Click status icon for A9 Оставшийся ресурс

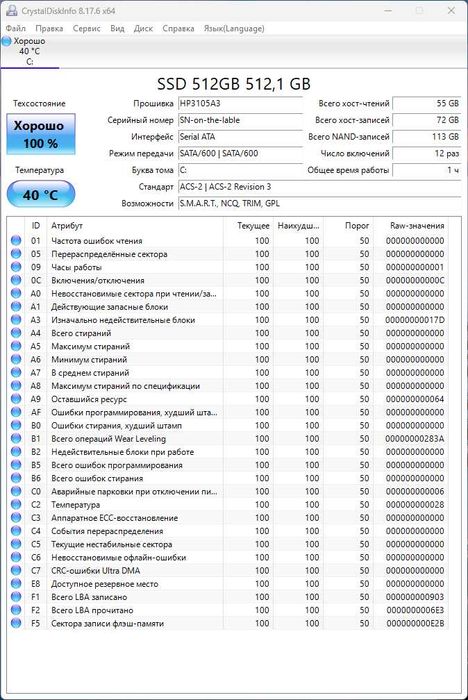pos(16,399)
